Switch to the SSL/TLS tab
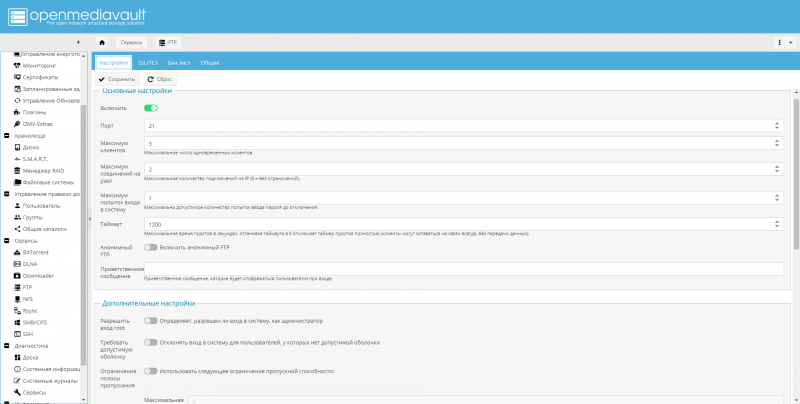The image size is (800, 404). (x=147, y=63)
